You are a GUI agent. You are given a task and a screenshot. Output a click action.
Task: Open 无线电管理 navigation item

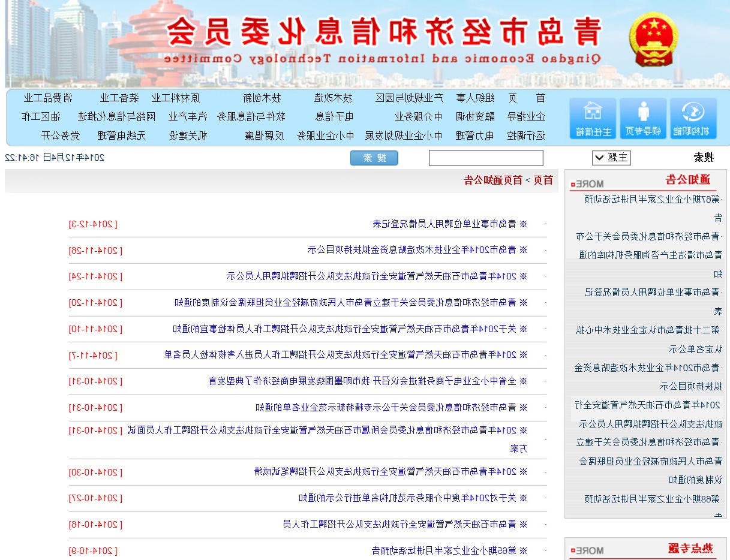(x=121, y=136)
